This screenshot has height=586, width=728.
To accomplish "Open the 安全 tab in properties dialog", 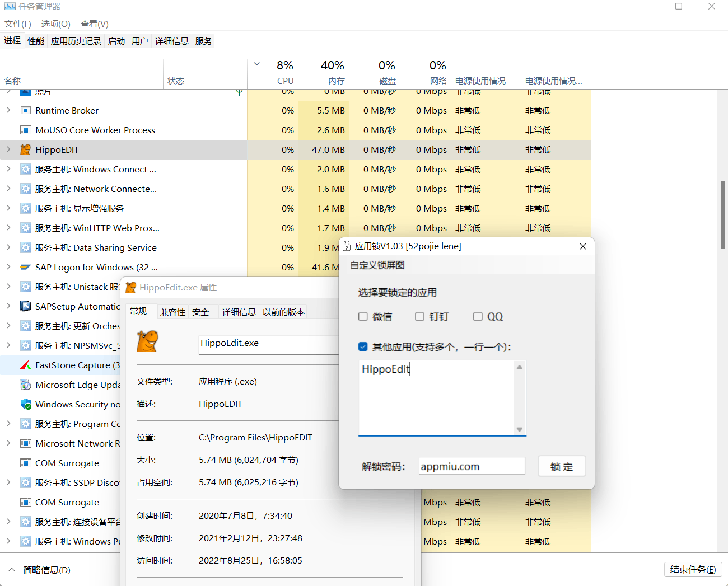I will (200, 312).
